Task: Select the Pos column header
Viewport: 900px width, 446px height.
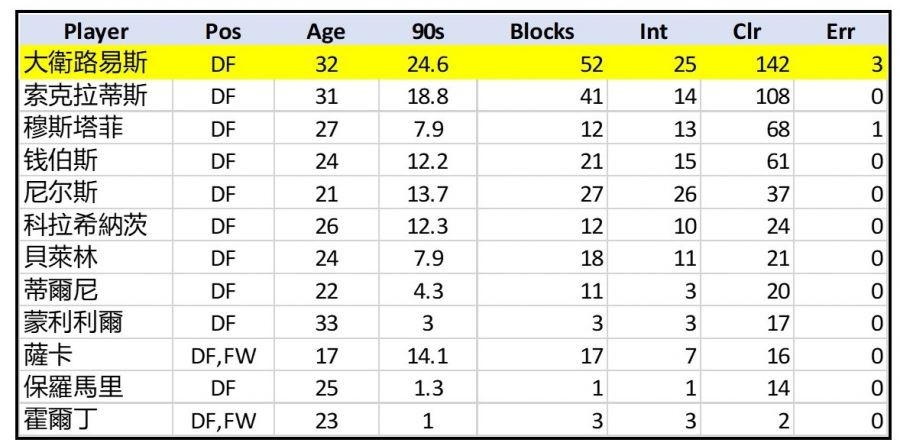Action: click(223, 31)
